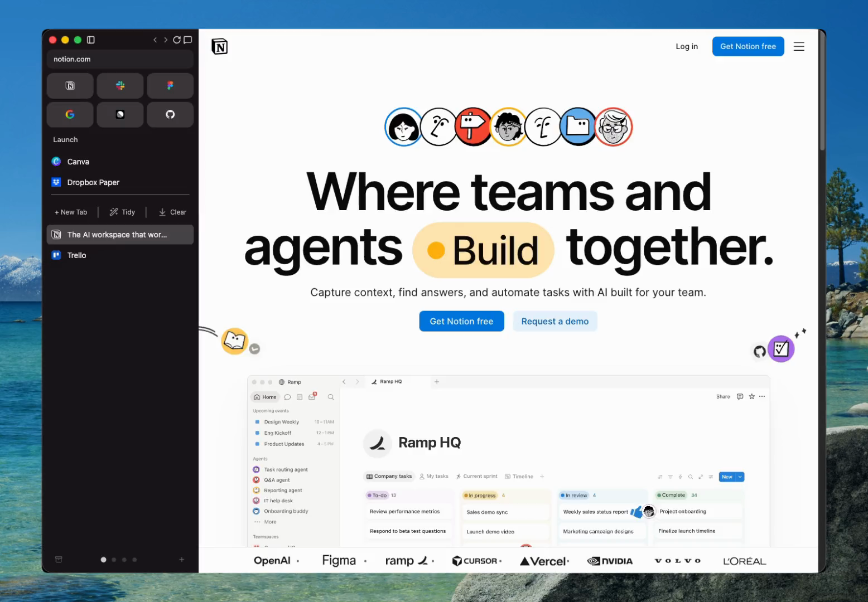The height and width of the screenshot is (602, 868).
Task: Click the L'Oréal logo in the customer strip
Action: click(x=745, y=561)
